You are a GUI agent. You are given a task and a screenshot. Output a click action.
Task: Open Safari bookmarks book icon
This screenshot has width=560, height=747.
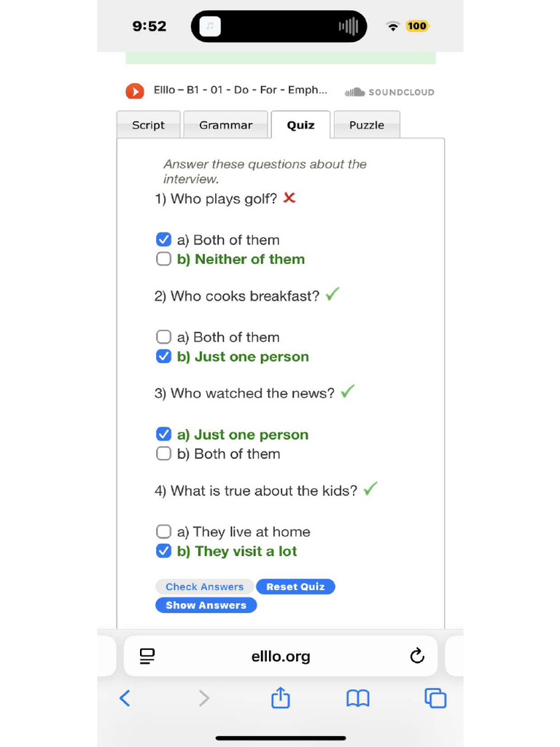pyautogui.click(x=357, y=698)
